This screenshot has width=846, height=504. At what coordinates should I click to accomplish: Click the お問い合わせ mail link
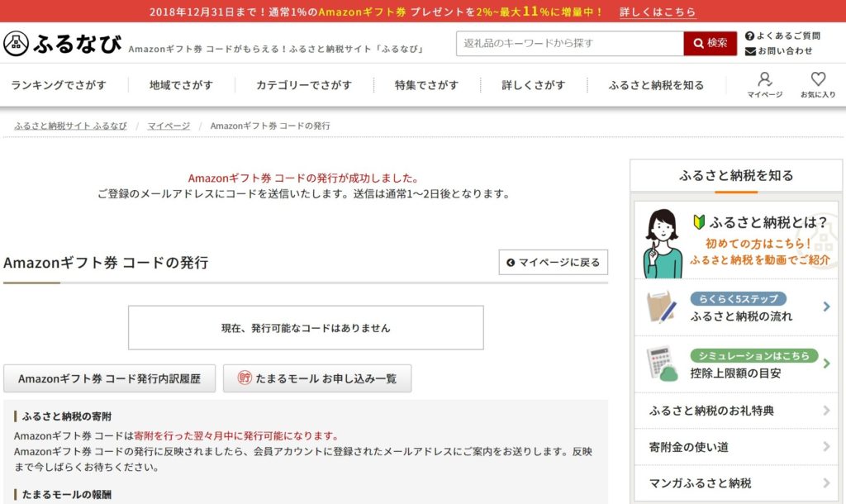[x=778, y=51]
